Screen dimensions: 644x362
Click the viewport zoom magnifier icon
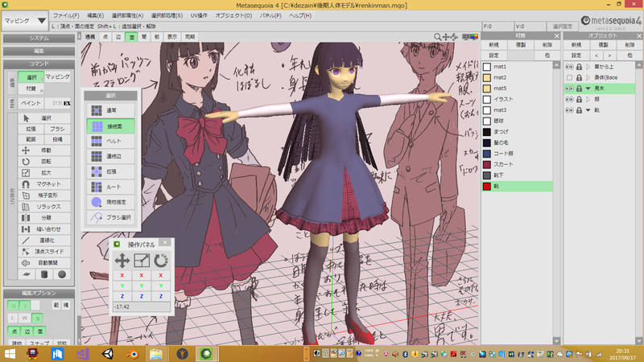437,37
